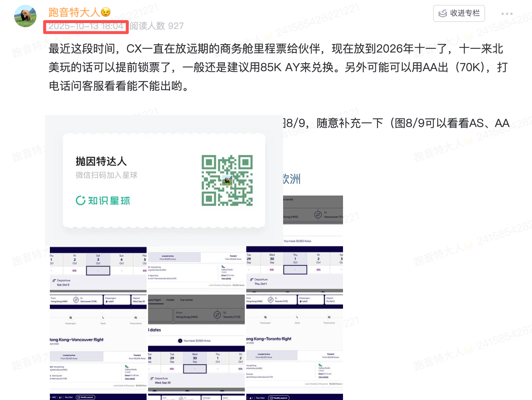Click the 抛因特达人 title on the card

point(101,161)
